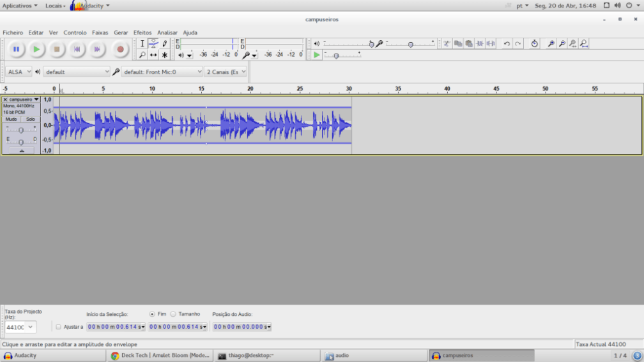Open the ALSA audio host dropdown

19,72
